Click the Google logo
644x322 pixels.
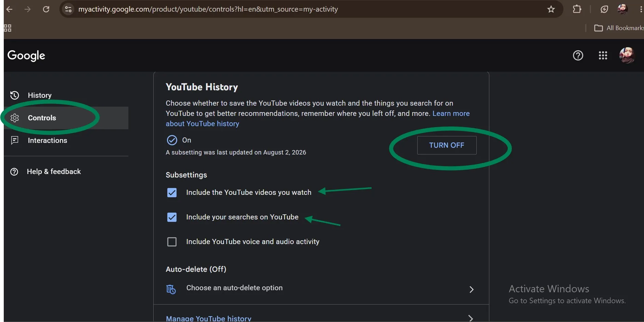26,55
